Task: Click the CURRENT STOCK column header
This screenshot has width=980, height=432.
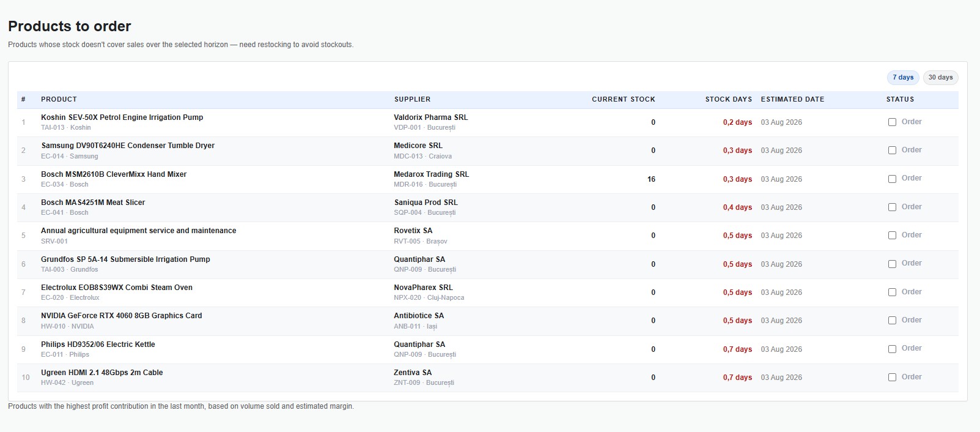Action: pyautogui.click(x=623, y=99)
